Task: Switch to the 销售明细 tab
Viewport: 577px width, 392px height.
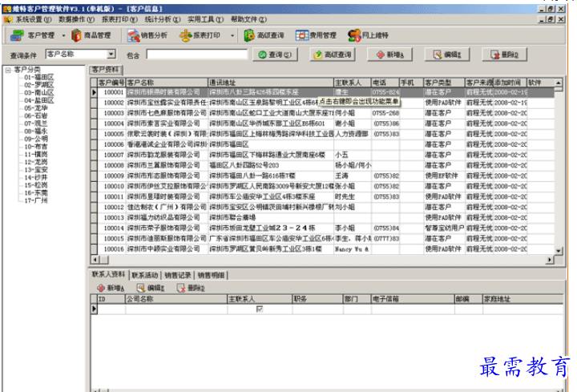Action: pos(212,275)
